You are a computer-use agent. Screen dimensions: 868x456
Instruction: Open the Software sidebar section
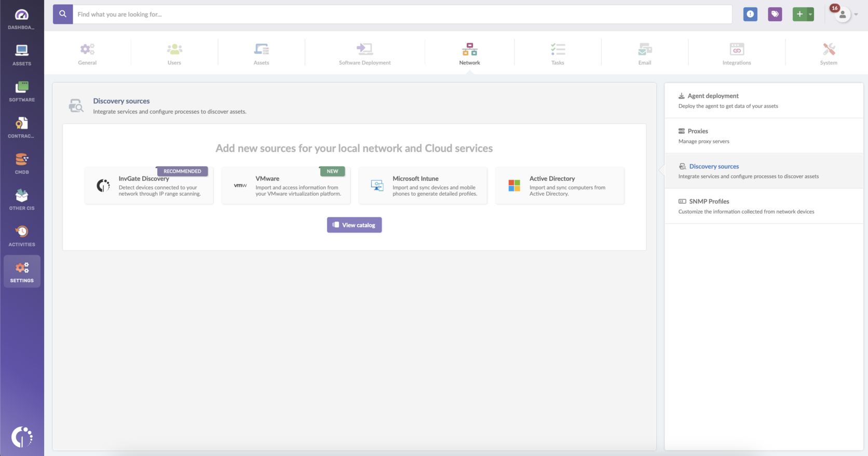(21, 91)
